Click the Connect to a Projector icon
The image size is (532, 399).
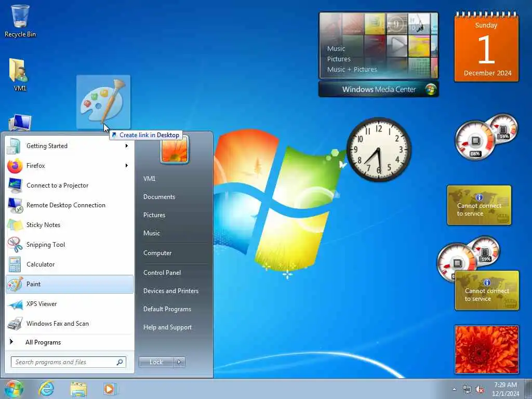15,185
